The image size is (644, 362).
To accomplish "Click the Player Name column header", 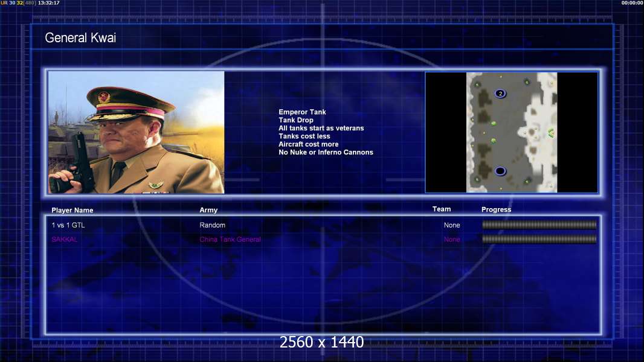I will click(72, 211).
